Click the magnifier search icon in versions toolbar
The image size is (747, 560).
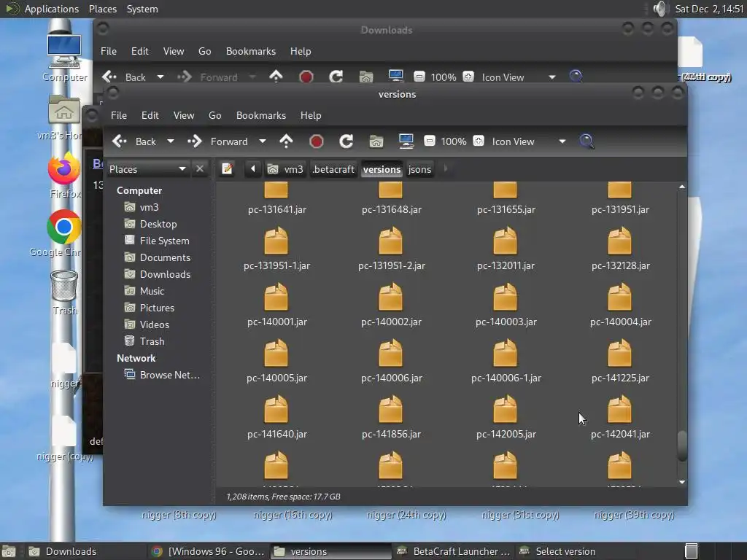(587, 141)
